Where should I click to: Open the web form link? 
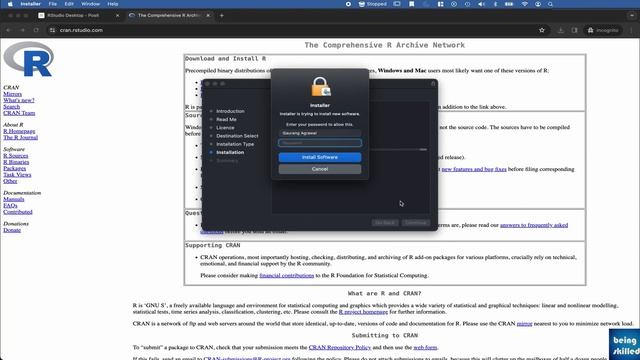click(425, 347)
